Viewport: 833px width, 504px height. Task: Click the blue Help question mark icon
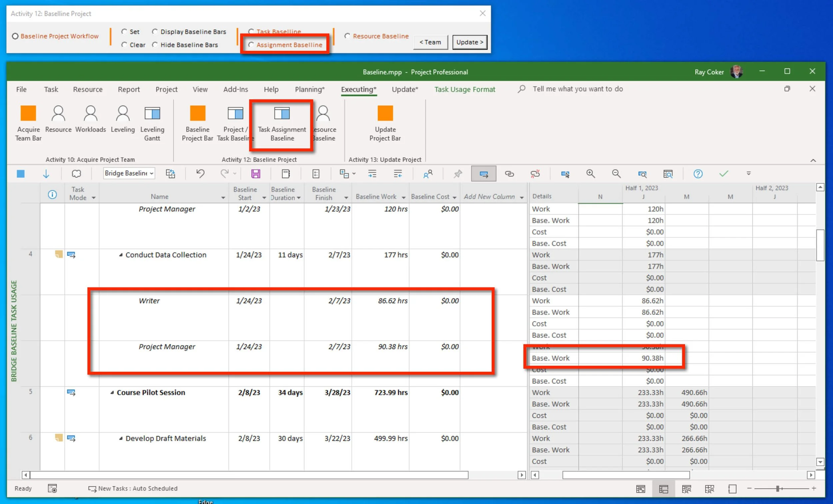[698, 174]
